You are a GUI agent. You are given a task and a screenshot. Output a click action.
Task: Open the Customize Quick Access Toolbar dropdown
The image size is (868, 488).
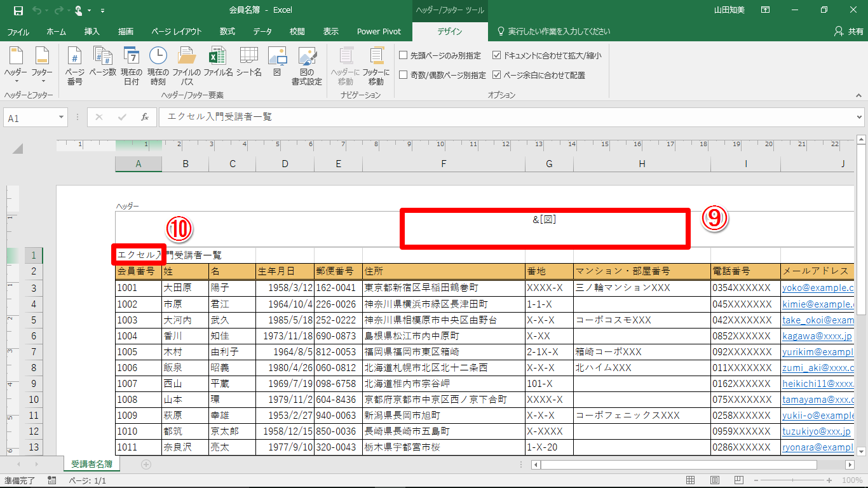(103, 11)
